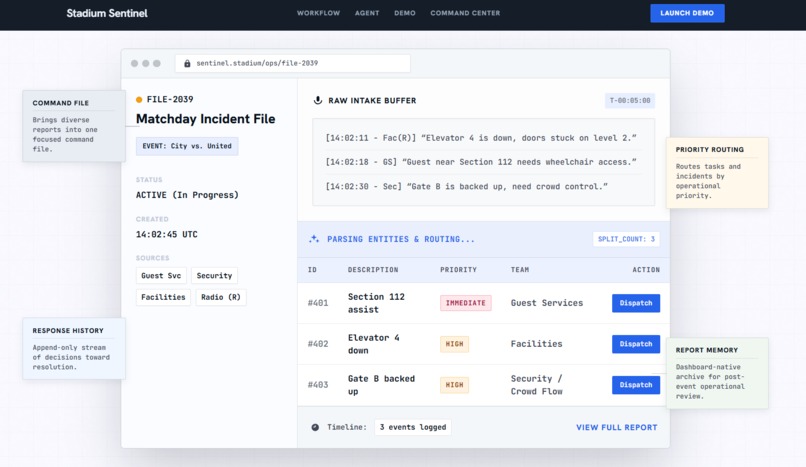Screen dimensions: 806x467
Task: Click the microphone icon by Raw Intake Buffer
Action: pyautogui.click(x=318, y=100)
